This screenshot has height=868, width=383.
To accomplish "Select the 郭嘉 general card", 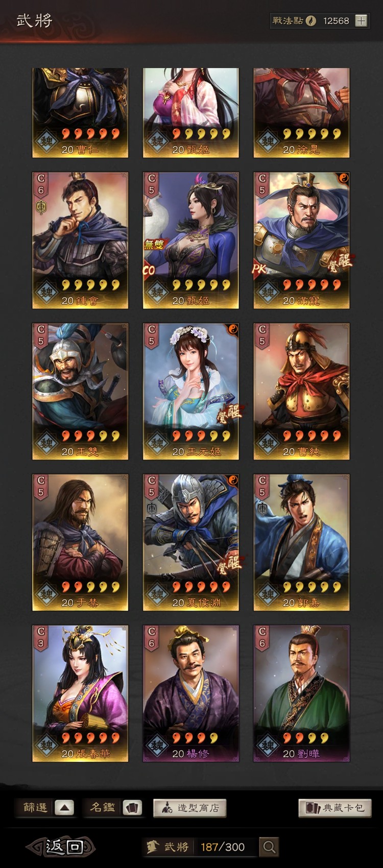I will (x=301, y=542).
